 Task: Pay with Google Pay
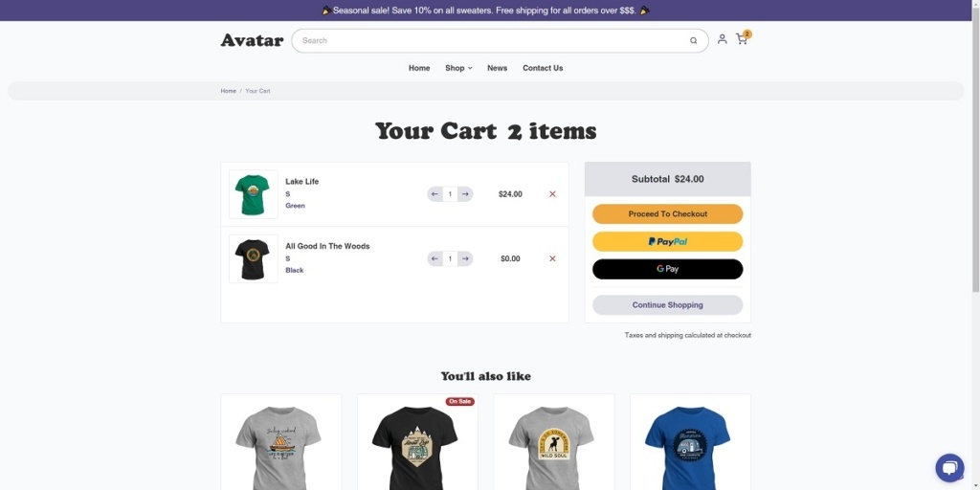pyautogui.click(x=667, y=269)
